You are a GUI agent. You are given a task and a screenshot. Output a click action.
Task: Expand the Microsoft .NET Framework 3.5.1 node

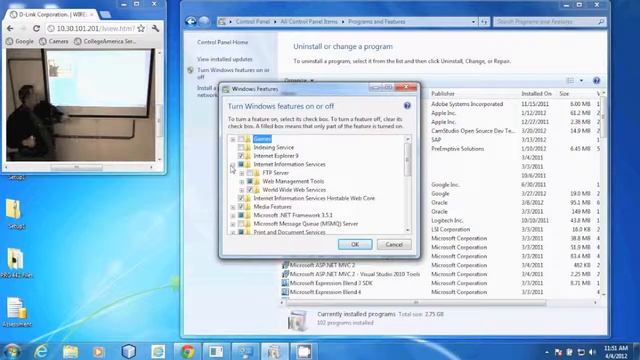tap(233, 216)
